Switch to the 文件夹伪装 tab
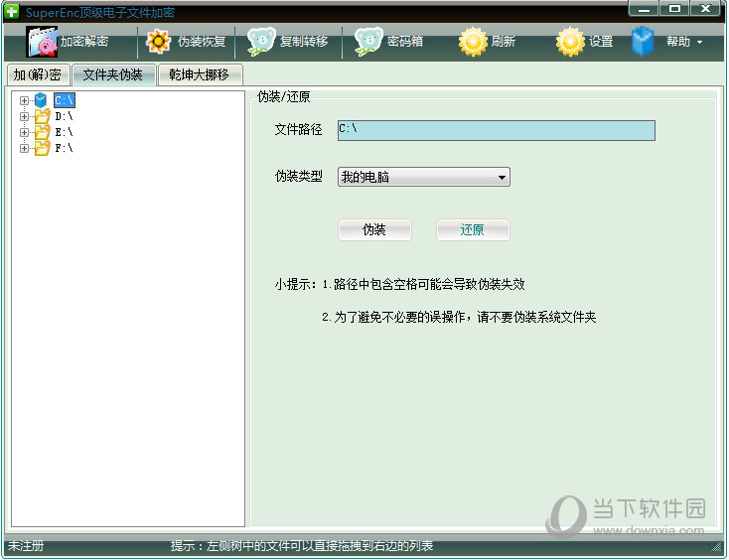729x560 pixels. pyautogui.click(x=113, y=74)
